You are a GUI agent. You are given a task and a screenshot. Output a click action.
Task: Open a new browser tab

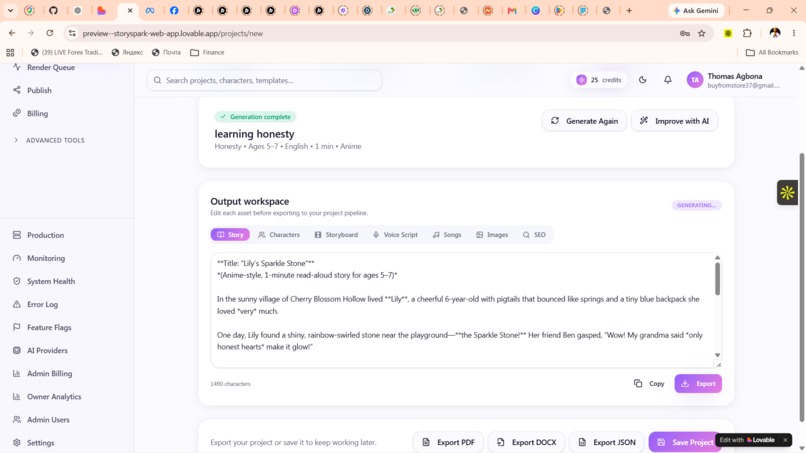click(x=629, y=10)
